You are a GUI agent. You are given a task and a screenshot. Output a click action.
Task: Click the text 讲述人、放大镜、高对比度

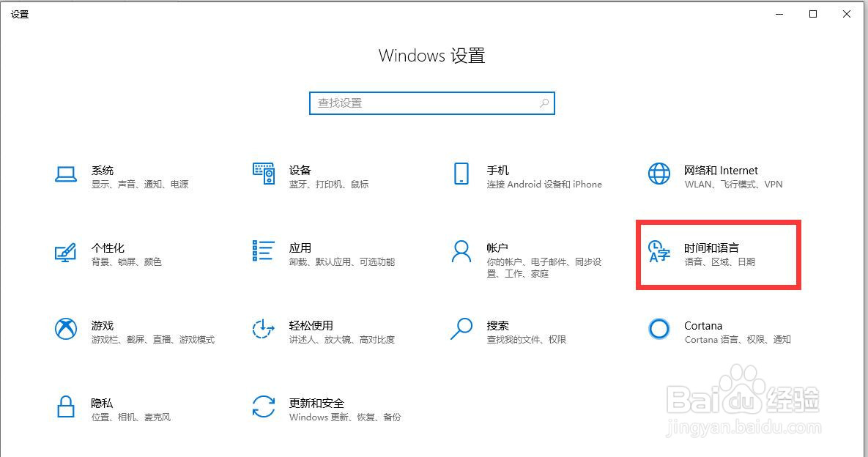[342, 340]
